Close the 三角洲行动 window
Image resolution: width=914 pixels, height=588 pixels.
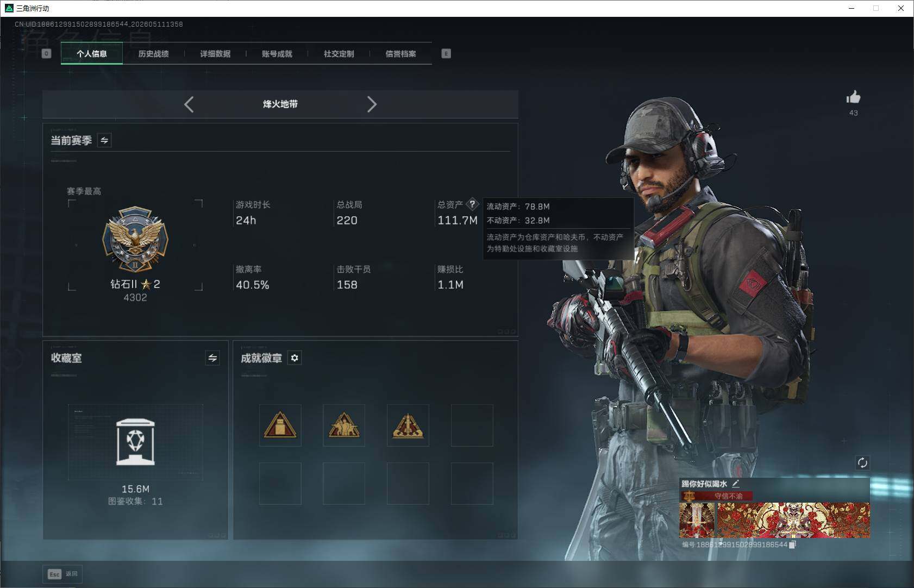(901, 8)
